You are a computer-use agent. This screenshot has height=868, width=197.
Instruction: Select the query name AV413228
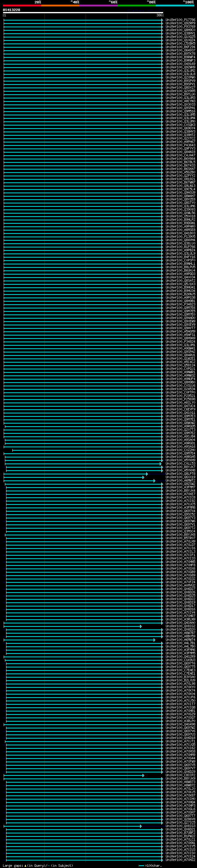[11, 10]
